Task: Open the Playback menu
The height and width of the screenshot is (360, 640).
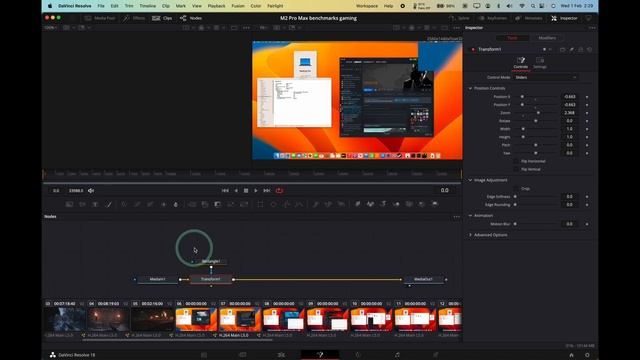Action: (216, 6)
